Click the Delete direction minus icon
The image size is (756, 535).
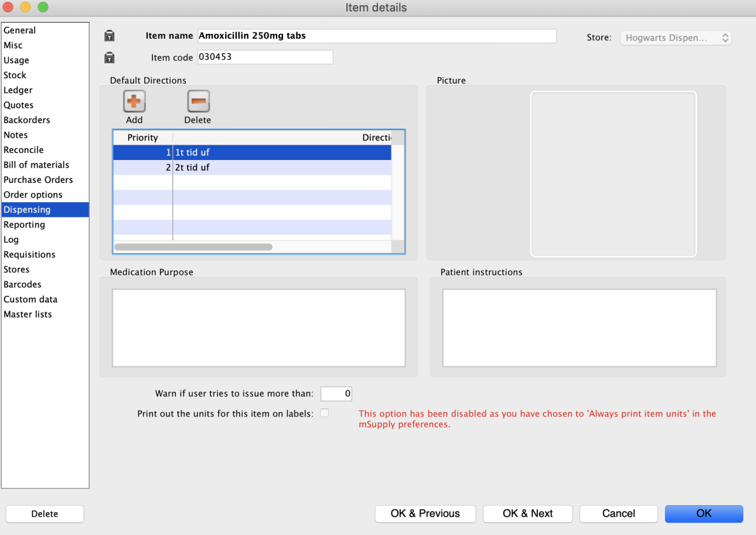pos(198,102)
